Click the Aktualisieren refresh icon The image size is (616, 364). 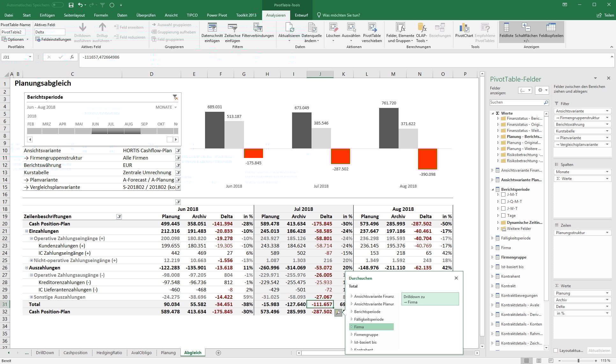[289, 28]
